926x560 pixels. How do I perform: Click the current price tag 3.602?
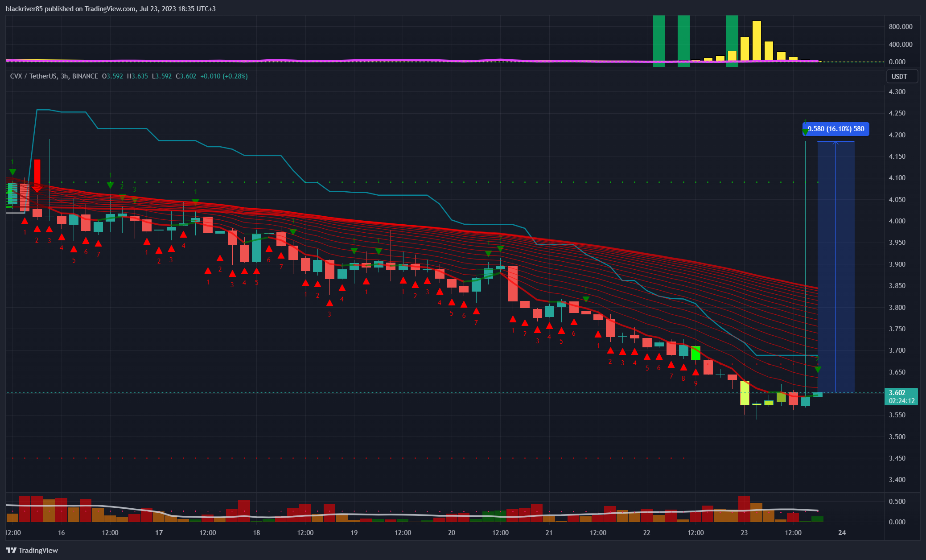pyautogui.click(x=897, y=393)
